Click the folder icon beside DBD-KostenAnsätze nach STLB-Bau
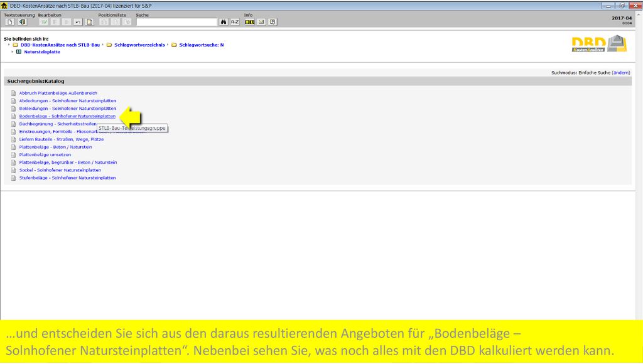This screenshot has width=643, height=364. [16, 45]
